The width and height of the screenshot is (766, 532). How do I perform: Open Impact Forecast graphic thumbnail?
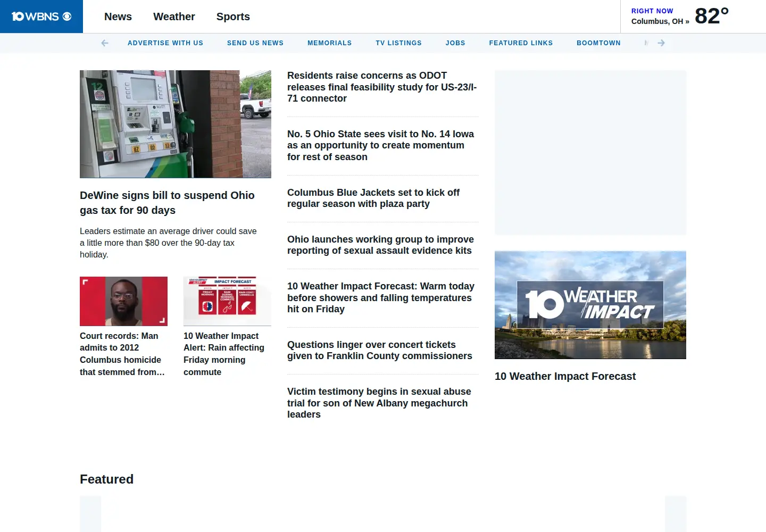pos(227,301)
